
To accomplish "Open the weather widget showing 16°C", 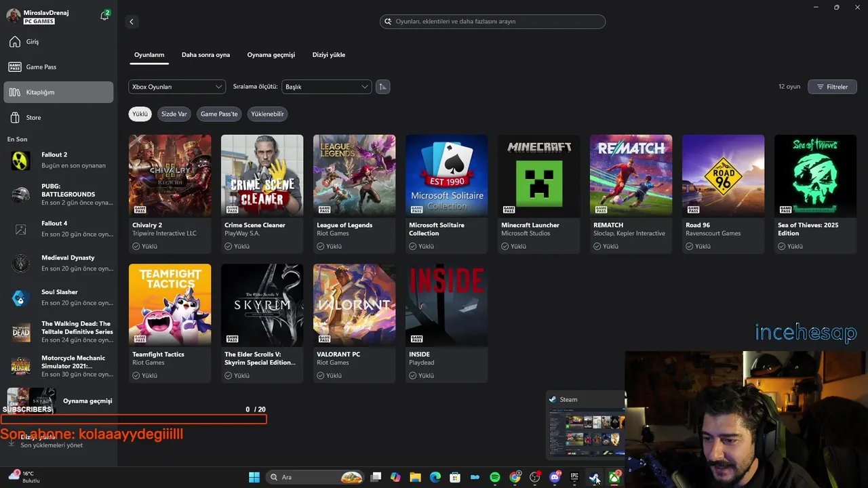I will coord(24,476).
